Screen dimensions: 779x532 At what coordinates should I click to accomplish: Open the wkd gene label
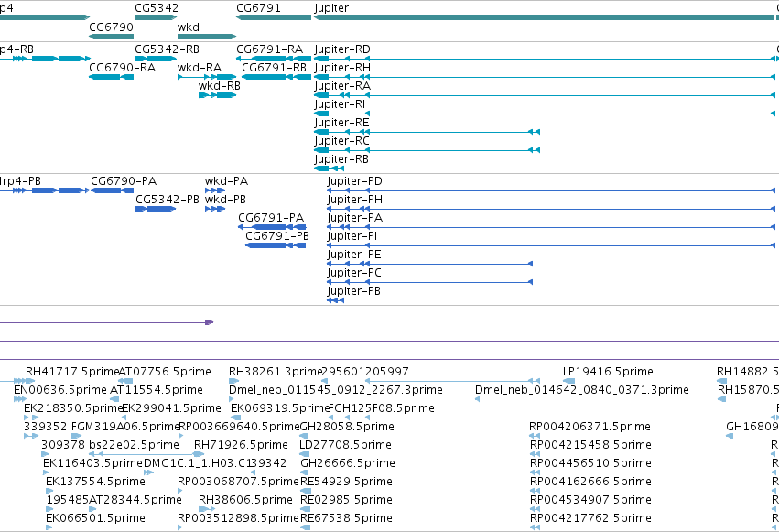coord(189,27)
